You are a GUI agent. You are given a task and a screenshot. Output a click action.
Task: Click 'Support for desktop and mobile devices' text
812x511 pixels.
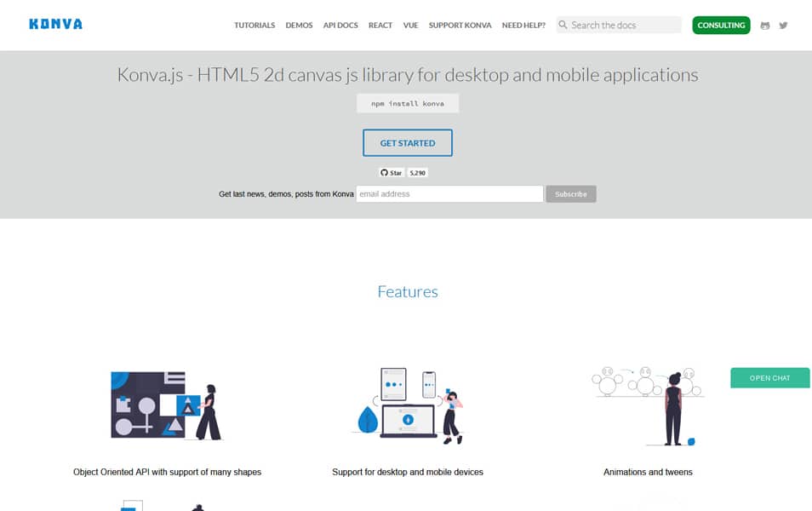408,472
